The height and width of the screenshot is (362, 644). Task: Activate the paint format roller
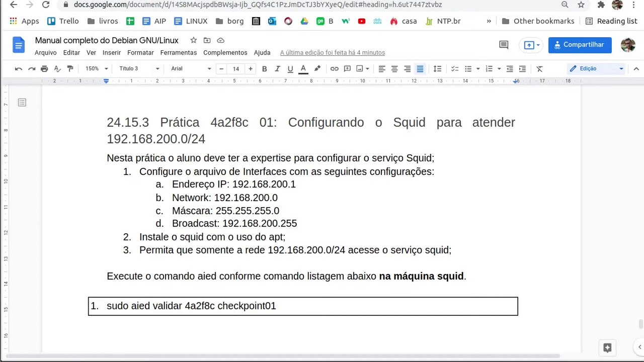(x=70, y=68)
